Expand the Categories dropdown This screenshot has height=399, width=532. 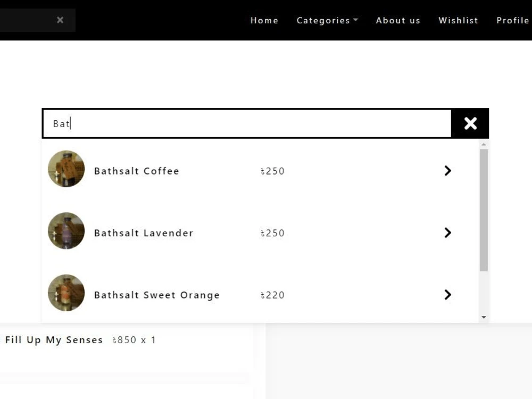323,20
